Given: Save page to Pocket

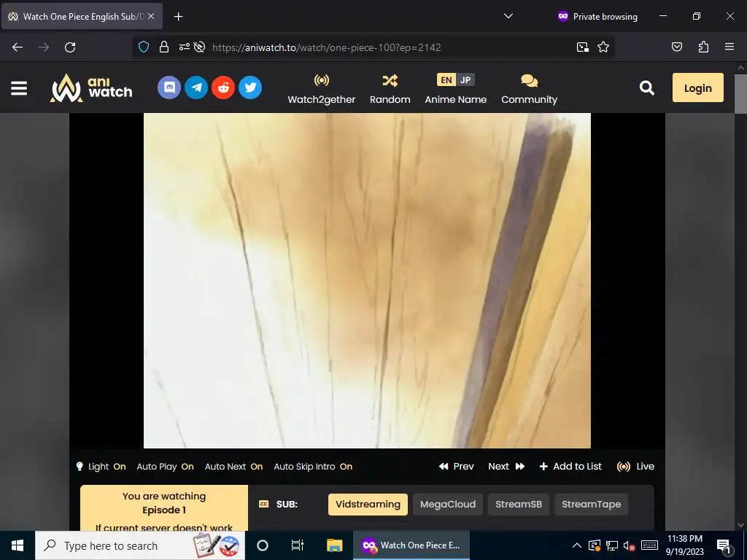Looking at the screenshot, I should (x=676, y=47).
